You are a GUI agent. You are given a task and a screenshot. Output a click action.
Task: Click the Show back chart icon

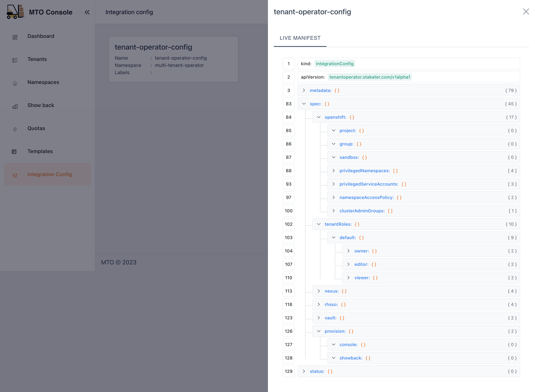(15, 106)
